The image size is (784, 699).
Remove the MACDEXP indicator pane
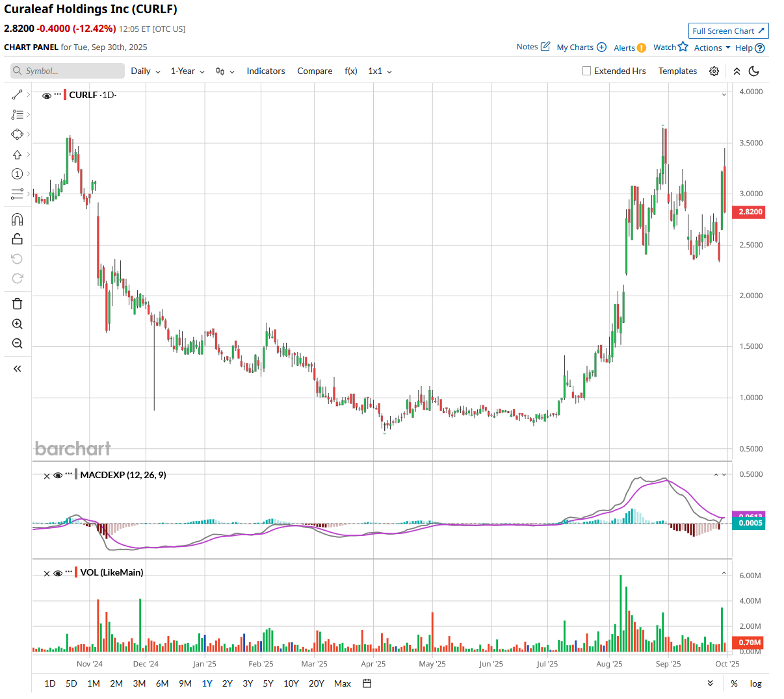[x=47, y=476]
